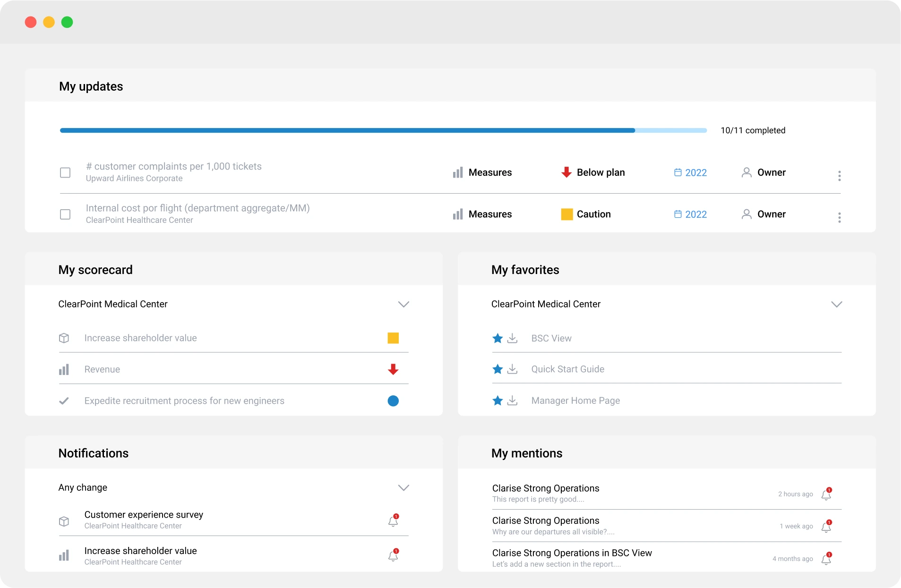Screen dimensions: 901x588
Task: Click the star icon next to BSC View
Action: [498, 338]
